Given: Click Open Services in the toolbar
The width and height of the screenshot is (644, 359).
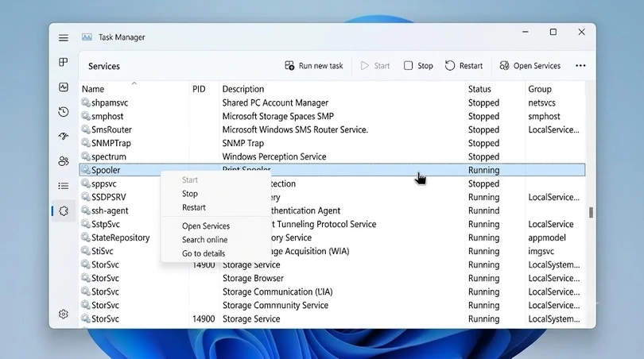Looking at the screenshot, I should coord(530,66).
